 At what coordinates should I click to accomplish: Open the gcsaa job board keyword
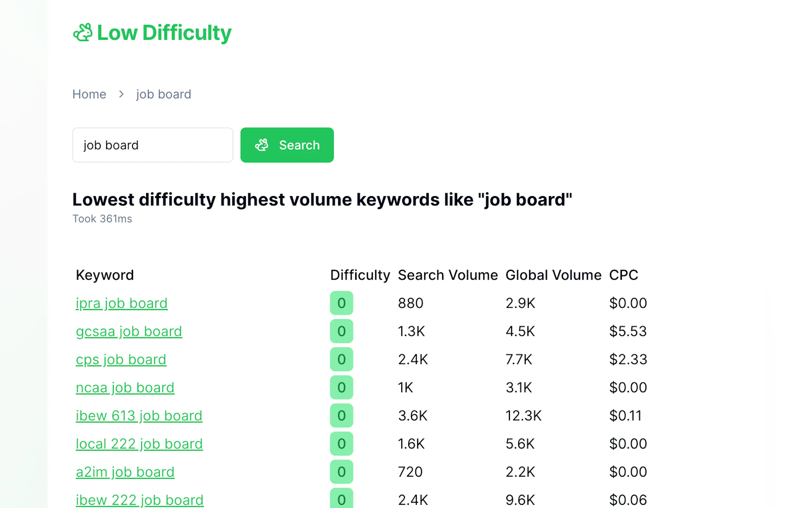coord(129,331)
